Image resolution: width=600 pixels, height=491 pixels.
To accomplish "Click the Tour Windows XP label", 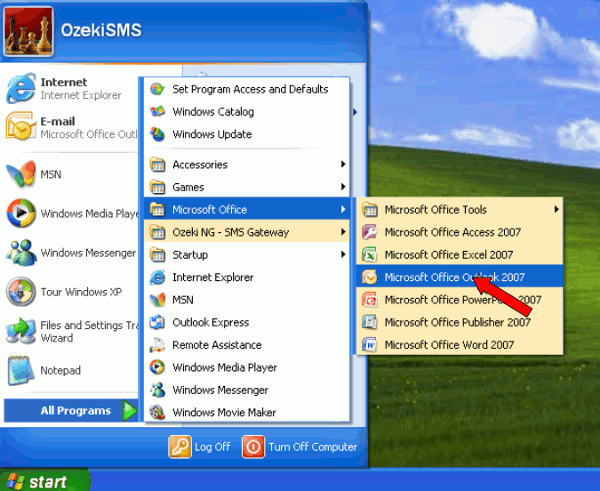I will pos(81,292).
